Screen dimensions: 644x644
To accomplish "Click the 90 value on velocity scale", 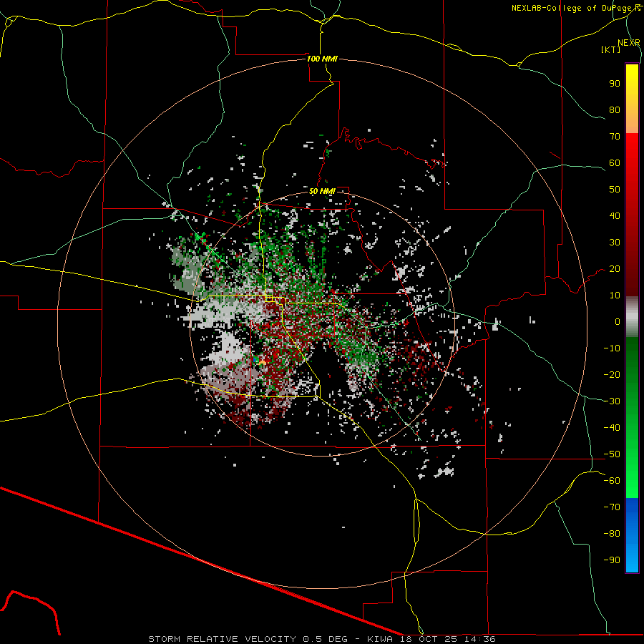I will click(x=615, y=84).
